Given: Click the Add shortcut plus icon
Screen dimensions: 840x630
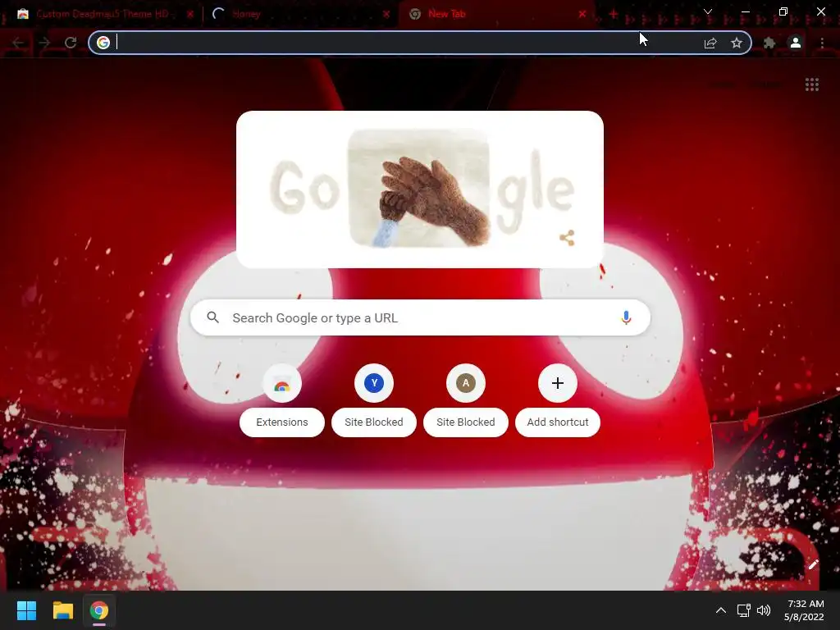Looking at the screenshot, I should (558, 384).
